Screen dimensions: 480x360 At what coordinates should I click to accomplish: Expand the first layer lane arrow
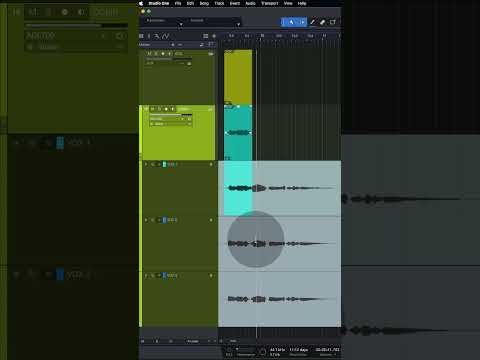(146, 164)
